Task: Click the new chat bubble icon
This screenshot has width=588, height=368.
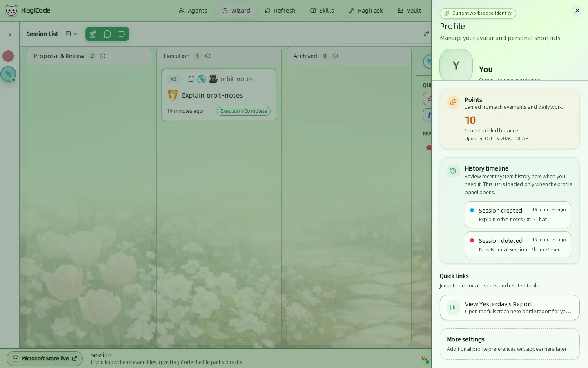Action: coord(107,34)
